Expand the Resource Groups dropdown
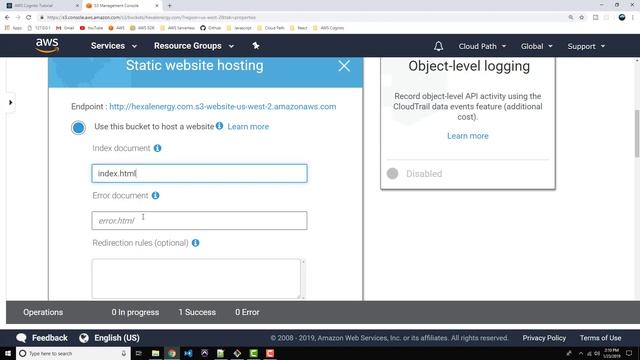 pos(194,46)
